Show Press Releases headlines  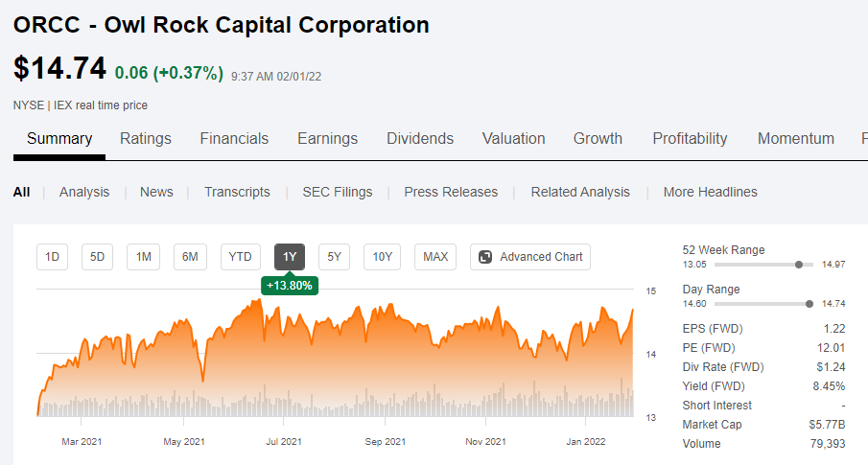pyautogui.click(x=451, y=192)
